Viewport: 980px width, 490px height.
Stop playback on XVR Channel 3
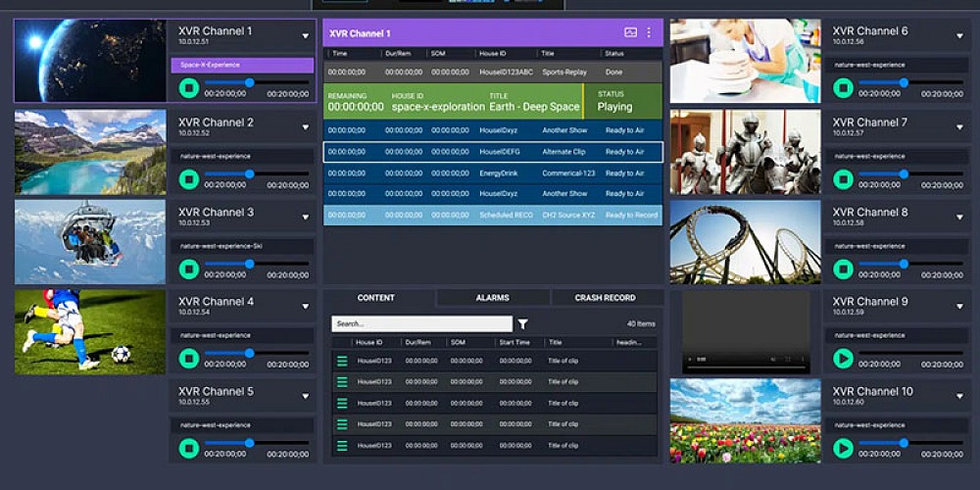click(x=189, y=269)
